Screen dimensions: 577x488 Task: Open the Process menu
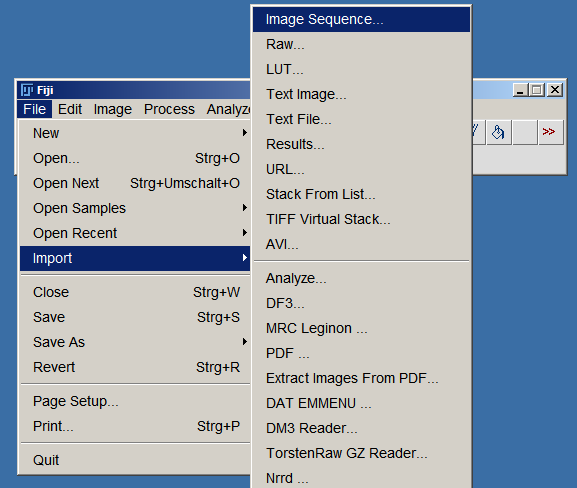(x=169, y=109)
